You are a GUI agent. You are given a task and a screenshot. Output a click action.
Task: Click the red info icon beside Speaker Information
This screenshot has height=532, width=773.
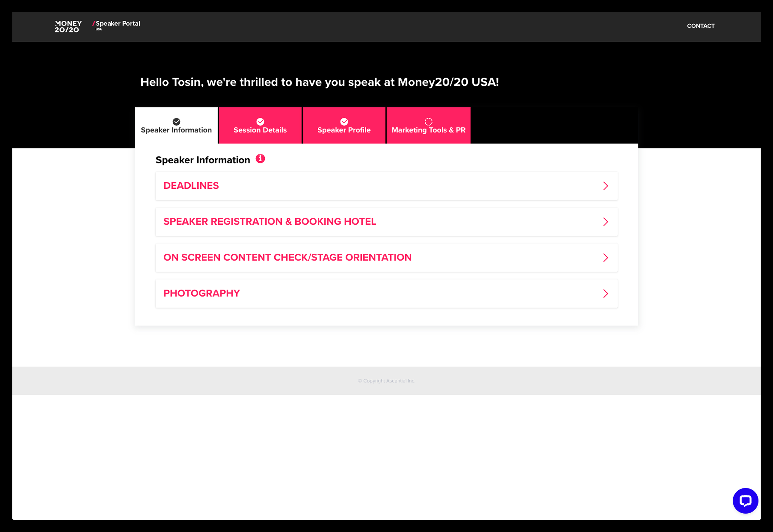pos(260,159)
